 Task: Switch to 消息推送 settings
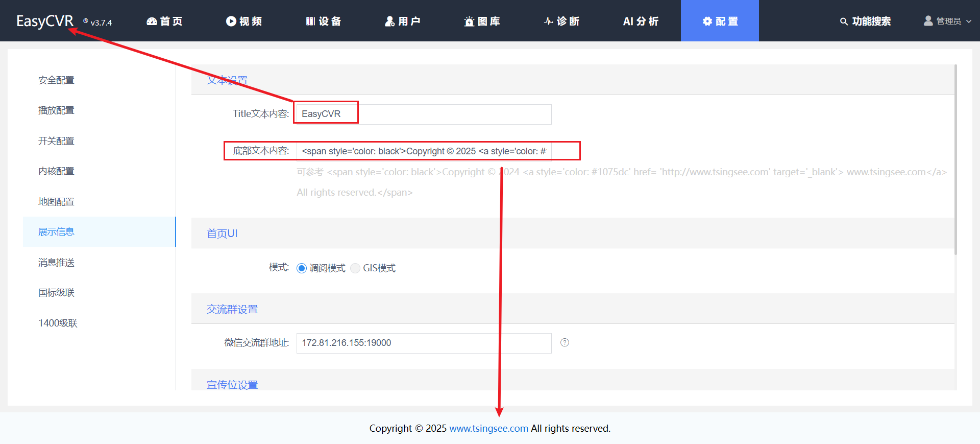click(x=56, y=263)
